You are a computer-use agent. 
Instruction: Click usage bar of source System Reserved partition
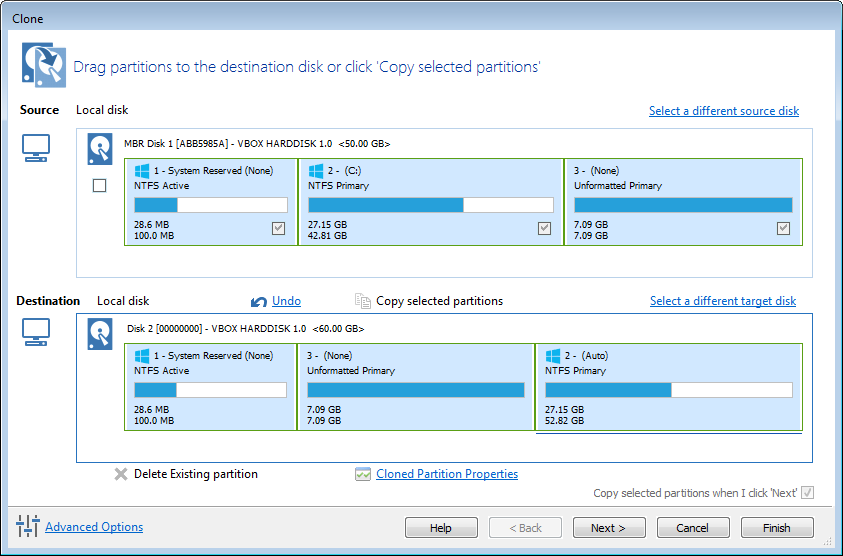tap(211, 205)
